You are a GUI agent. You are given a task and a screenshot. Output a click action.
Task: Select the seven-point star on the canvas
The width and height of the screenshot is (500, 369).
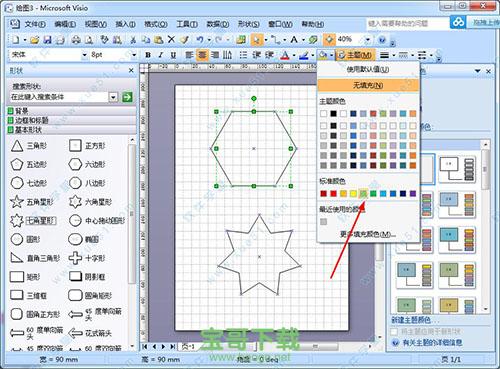pos(259,256)
